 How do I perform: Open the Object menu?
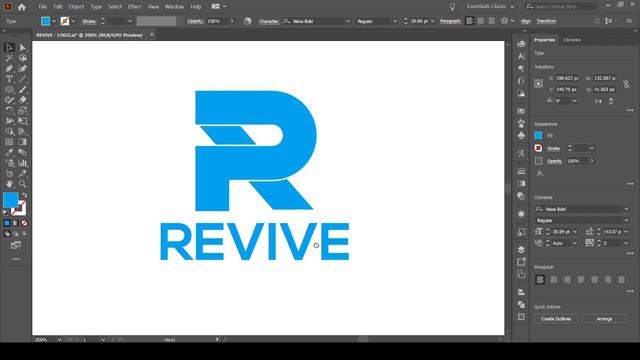pos(76,7)
